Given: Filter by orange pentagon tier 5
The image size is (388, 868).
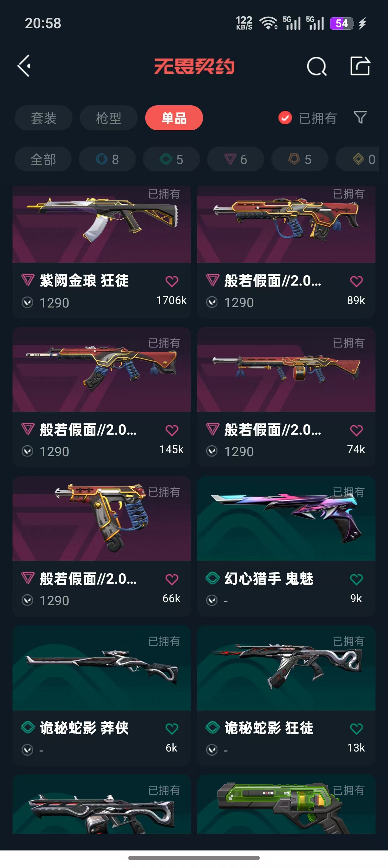Looking at the screenshot, I should coord(299,159).
